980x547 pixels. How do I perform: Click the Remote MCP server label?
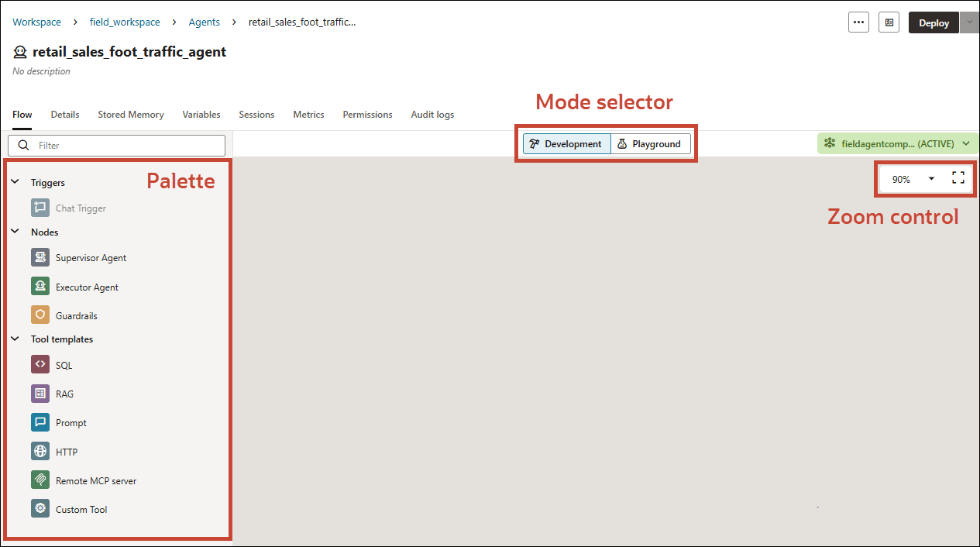tap(96, 481)
